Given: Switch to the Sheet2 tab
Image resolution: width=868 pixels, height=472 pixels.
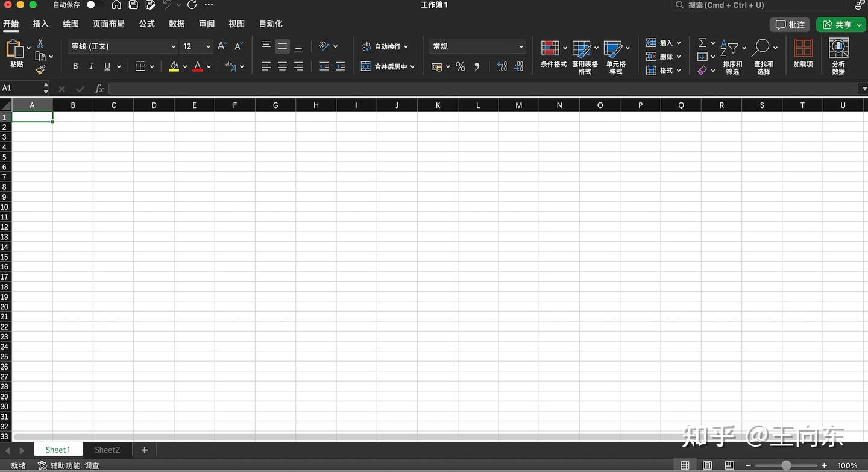Looking at the screenshot, I should (x=107, y=450).
